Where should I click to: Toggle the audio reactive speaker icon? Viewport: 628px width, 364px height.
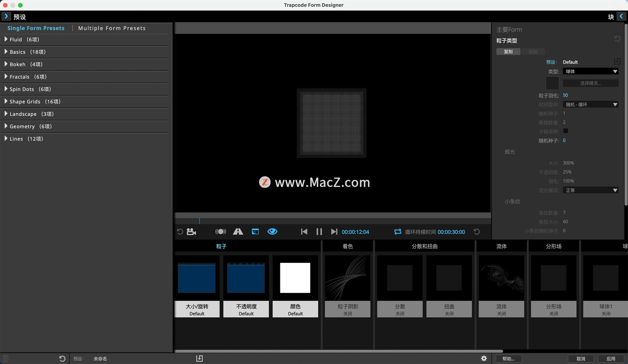(221, 232)
